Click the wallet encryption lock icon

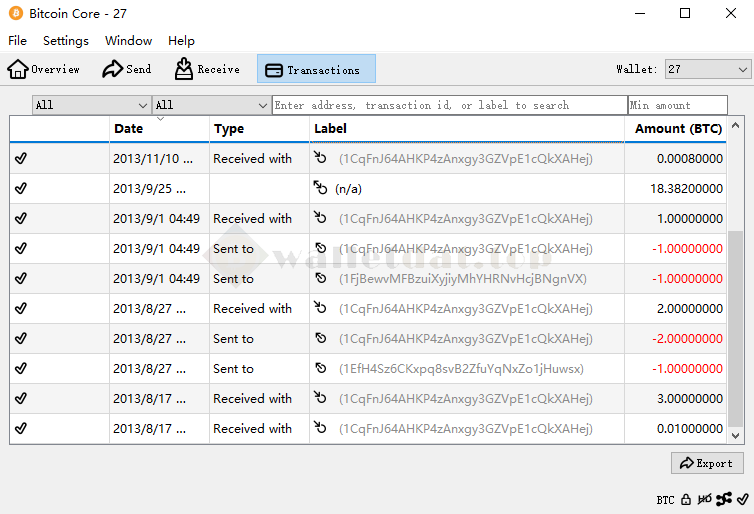[686, 499]
